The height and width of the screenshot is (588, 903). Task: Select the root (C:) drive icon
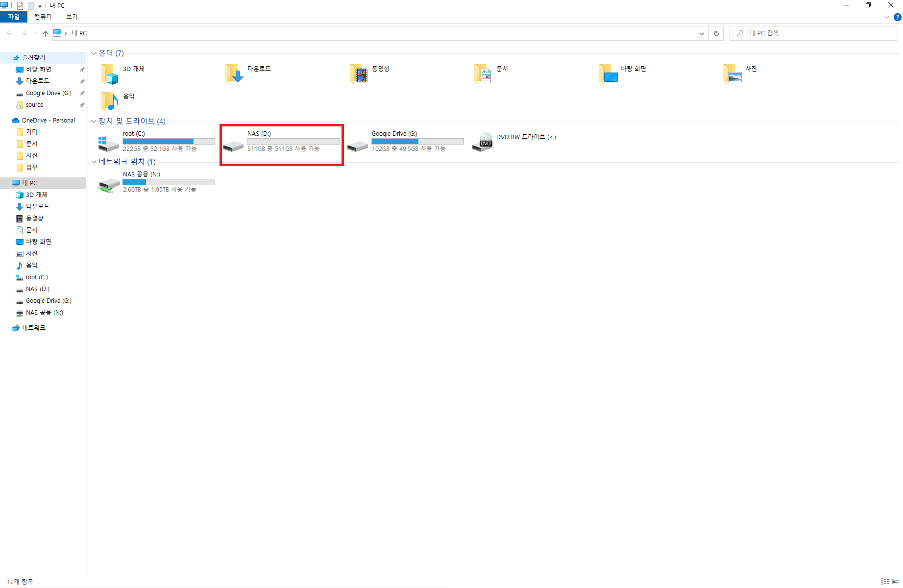pyautogui.click(x=108, y=144)
